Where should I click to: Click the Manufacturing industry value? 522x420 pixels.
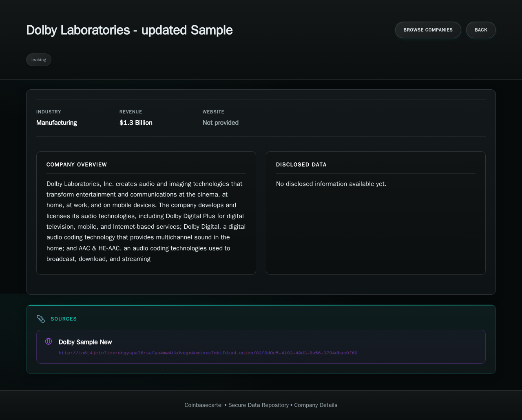click(57, 123)
